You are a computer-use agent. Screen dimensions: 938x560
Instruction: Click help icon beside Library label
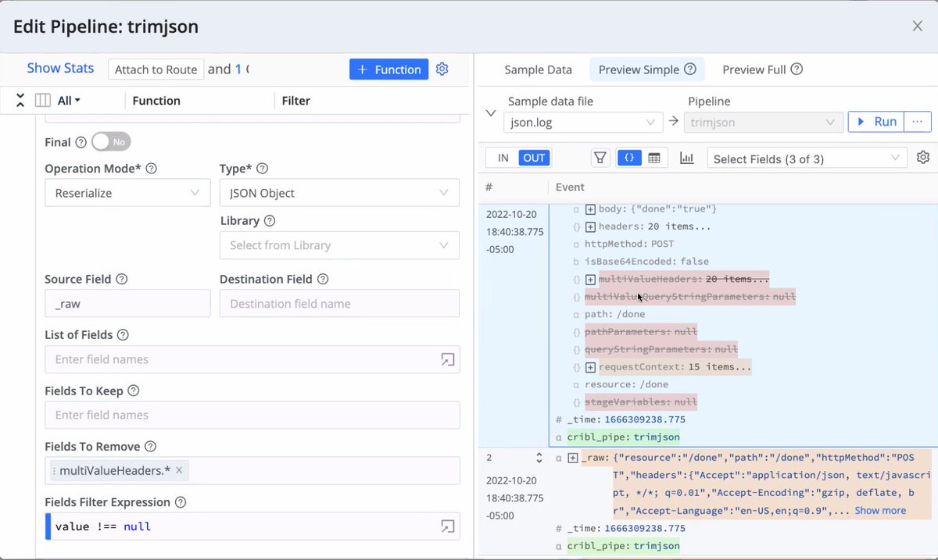click(x=270, y=221)
